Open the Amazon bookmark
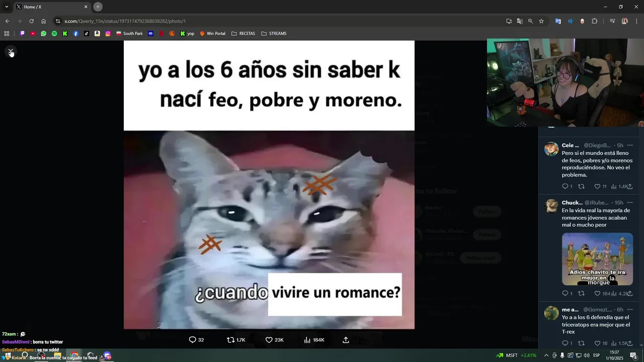 click(x=97, y=34)
